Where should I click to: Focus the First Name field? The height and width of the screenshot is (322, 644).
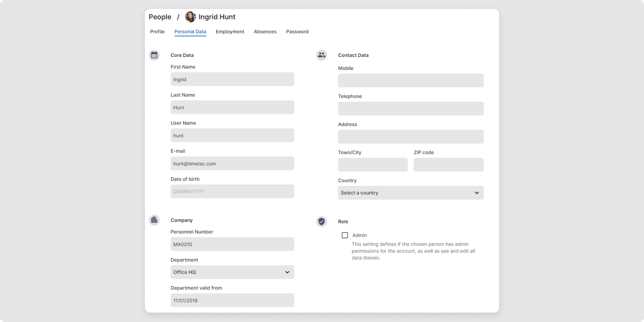point(232,79)
